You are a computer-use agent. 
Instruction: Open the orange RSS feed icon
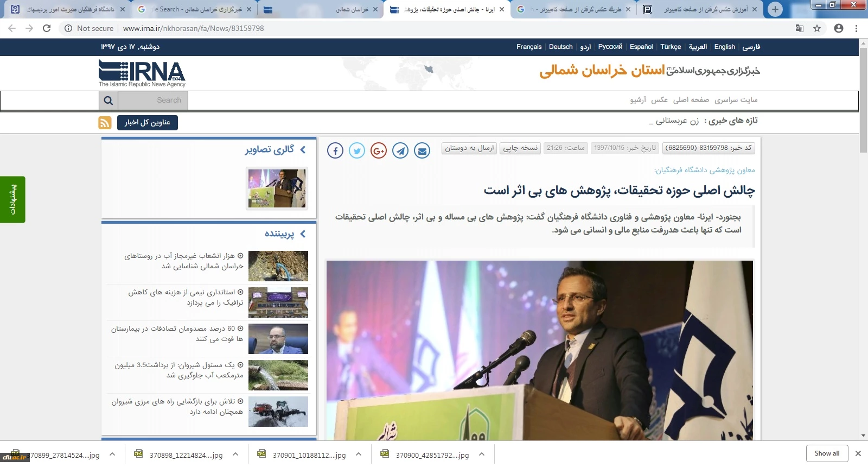click(x=105, y=123)
